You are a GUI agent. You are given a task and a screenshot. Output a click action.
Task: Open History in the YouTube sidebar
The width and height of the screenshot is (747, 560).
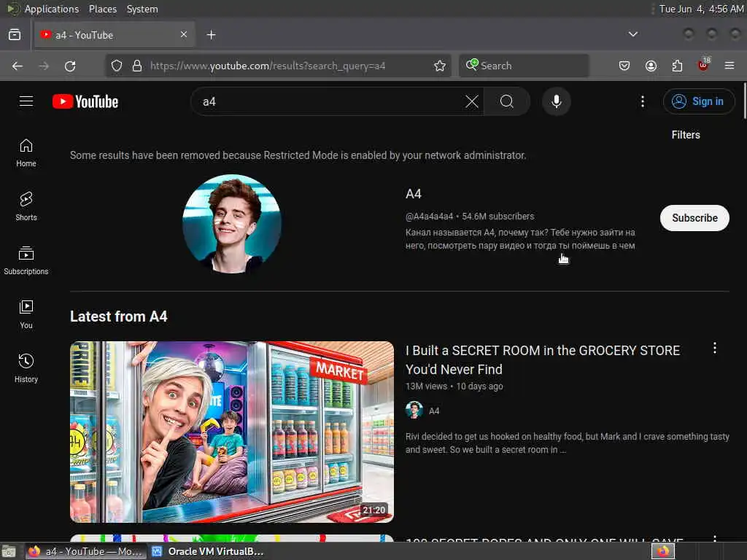[x=26, y=368]
